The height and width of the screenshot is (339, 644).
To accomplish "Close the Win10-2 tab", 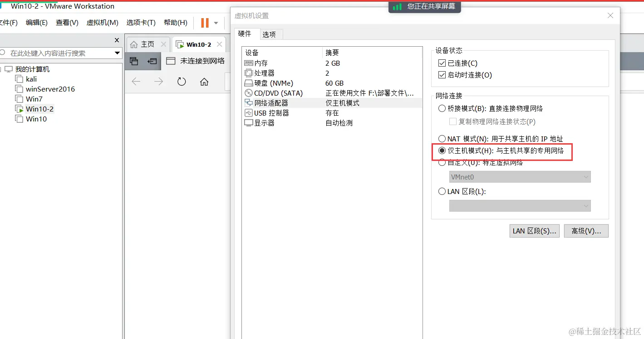I will point(219,44).
